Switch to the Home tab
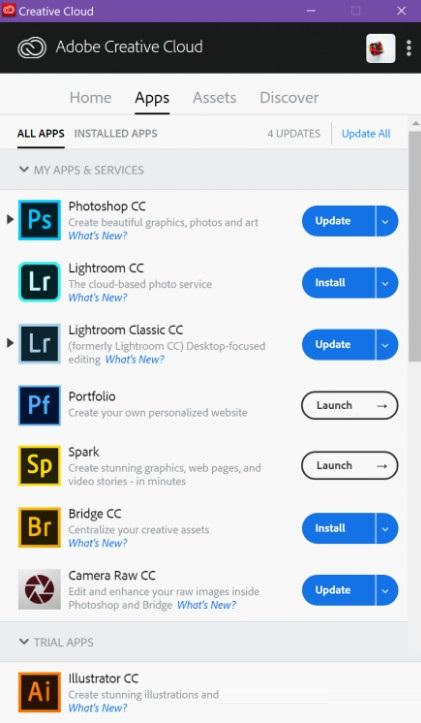 click(90, 98)
